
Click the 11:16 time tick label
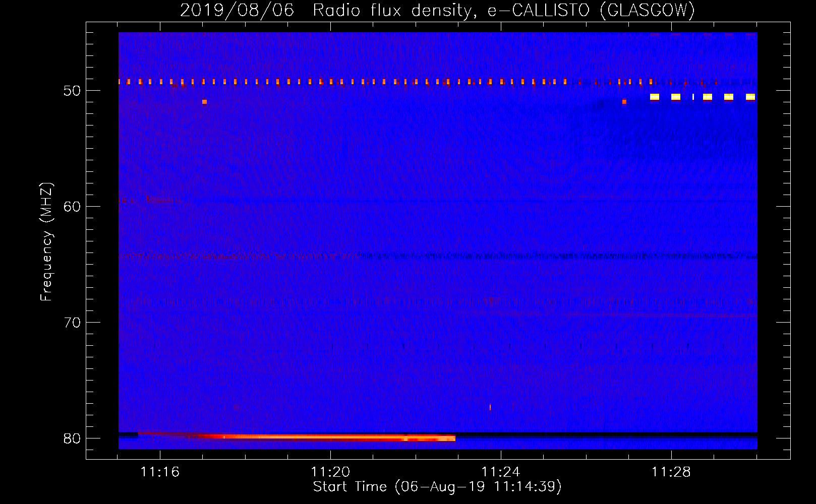coord(160,472)
